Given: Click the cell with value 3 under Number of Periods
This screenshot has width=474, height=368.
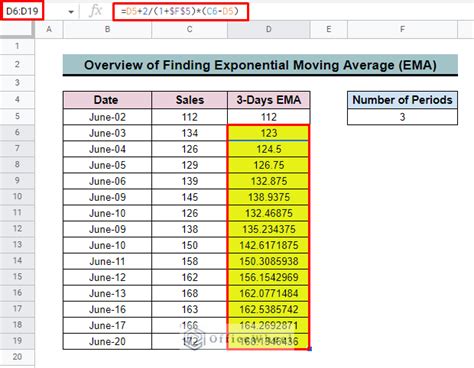Looking at the screenshot, I should coord(402,117).
